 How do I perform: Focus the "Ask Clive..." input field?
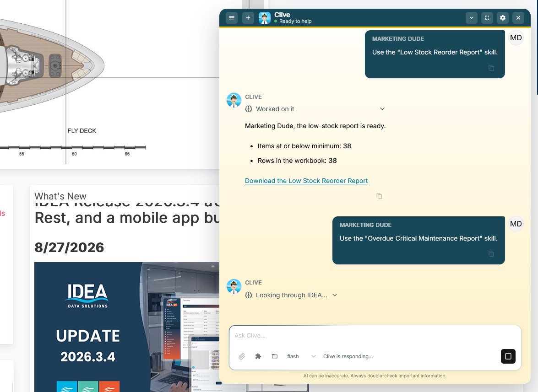pyautogui.click(x=375, y=335)
